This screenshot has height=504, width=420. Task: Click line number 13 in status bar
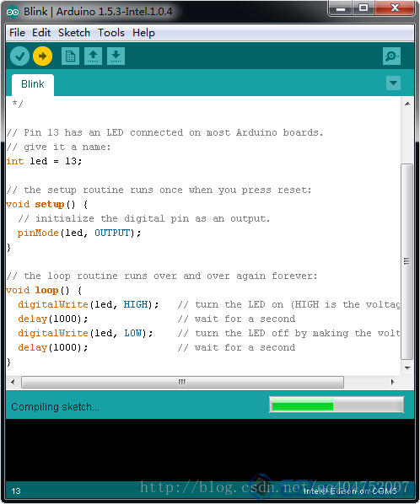point(16,491)
